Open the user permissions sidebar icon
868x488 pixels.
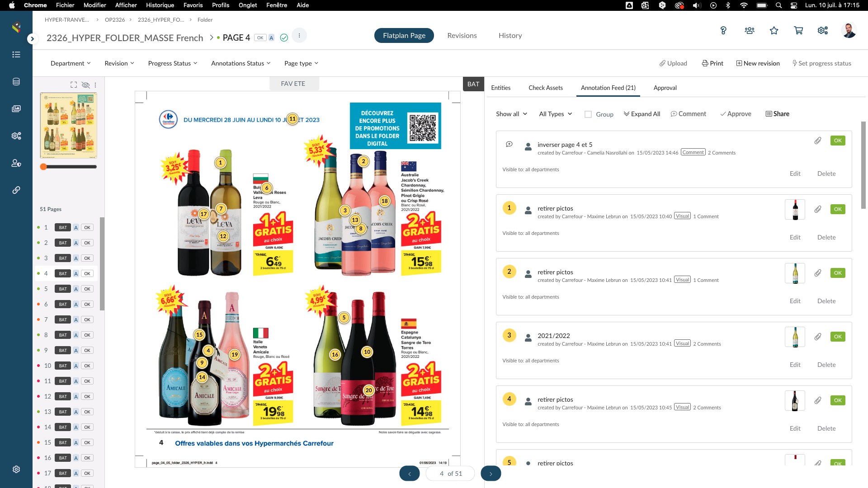(16, 163)
